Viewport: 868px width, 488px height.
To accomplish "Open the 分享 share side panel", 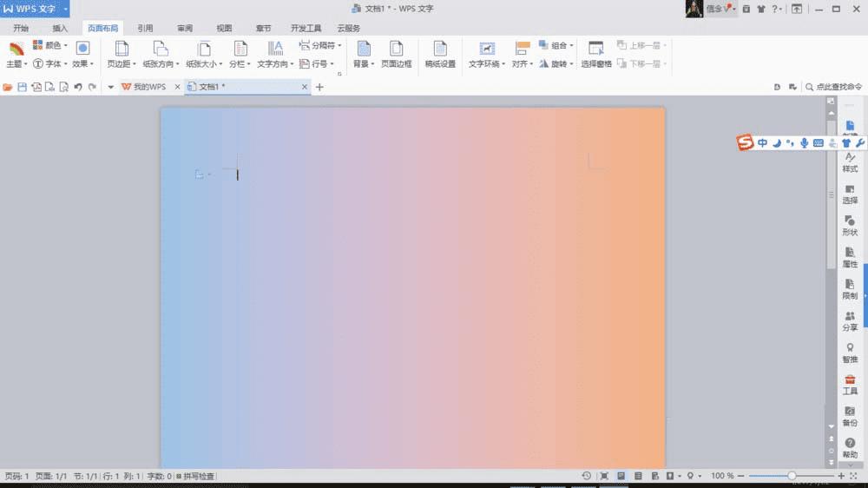I will (850, 321).
